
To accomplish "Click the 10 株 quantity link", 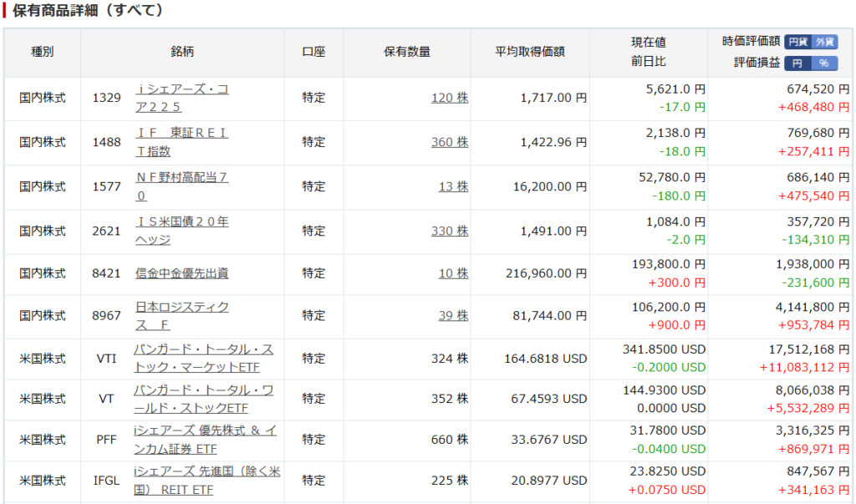I will pyautogui.click(x=453, y=273).
